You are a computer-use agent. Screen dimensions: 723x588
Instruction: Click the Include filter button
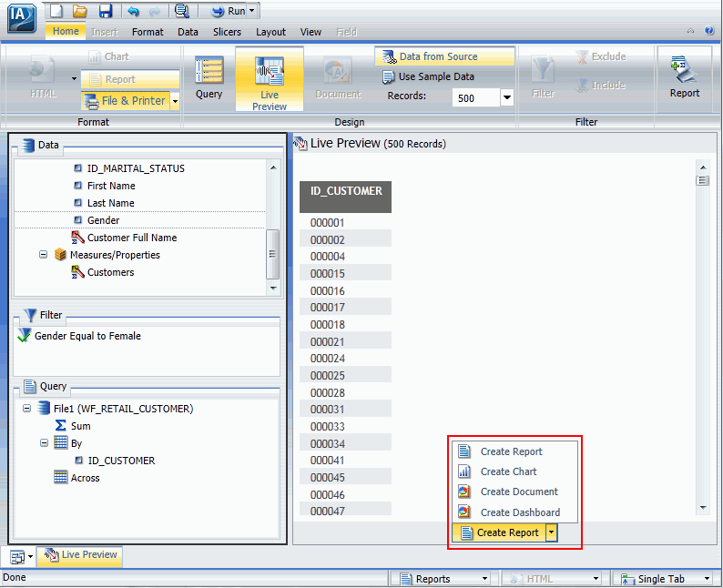tap(601, 85)
